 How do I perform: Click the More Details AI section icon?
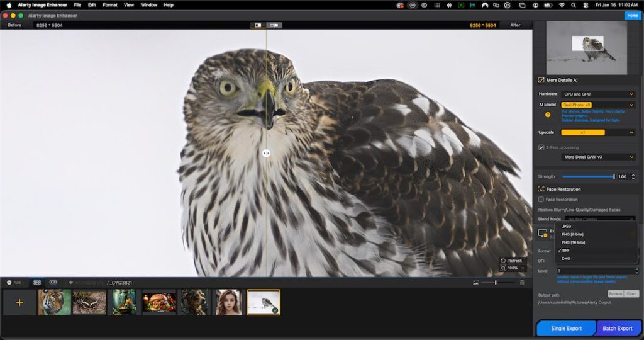coord(541,80)
